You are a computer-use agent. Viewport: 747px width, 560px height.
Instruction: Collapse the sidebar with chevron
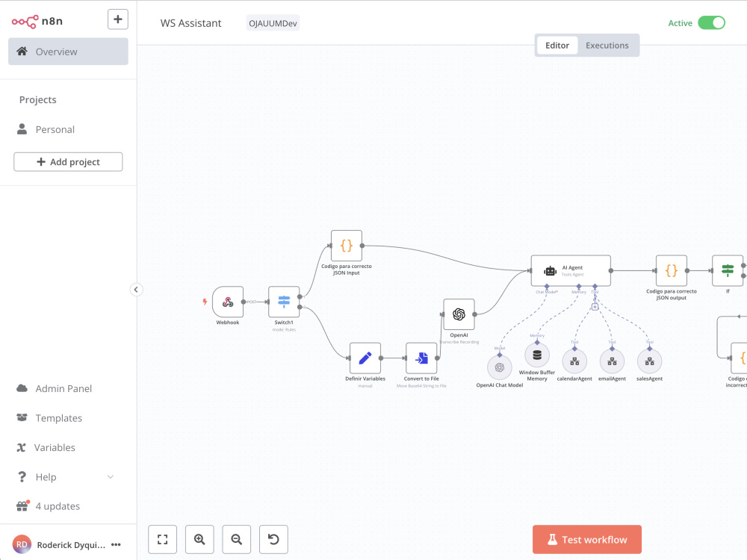(136, 290)
